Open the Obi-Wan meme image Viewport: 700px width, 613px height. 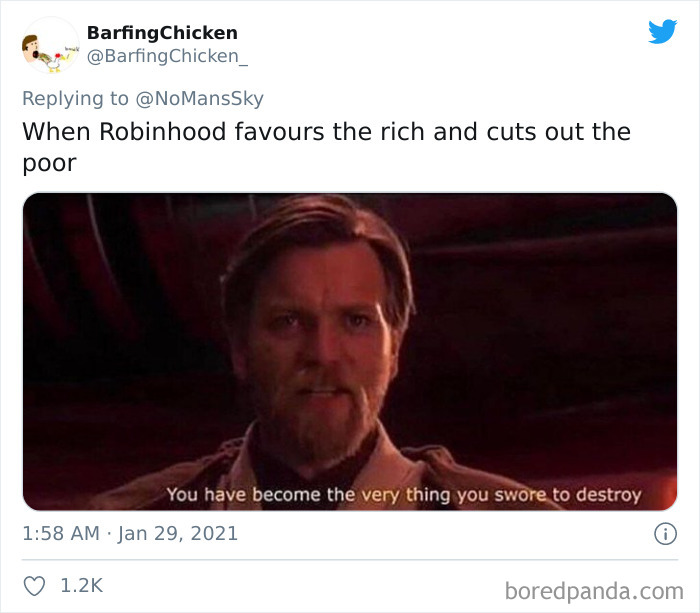pos(350,351)
